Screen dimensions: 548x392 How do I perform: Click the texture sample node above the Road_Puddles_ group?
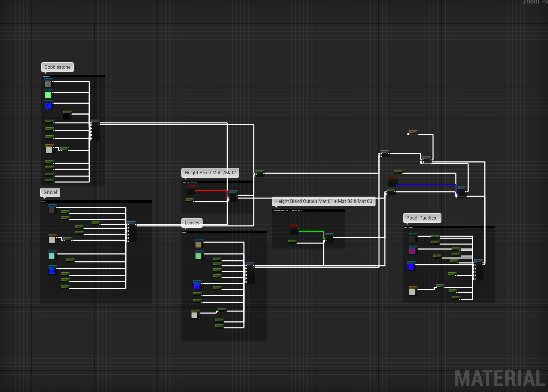[413, 133]
